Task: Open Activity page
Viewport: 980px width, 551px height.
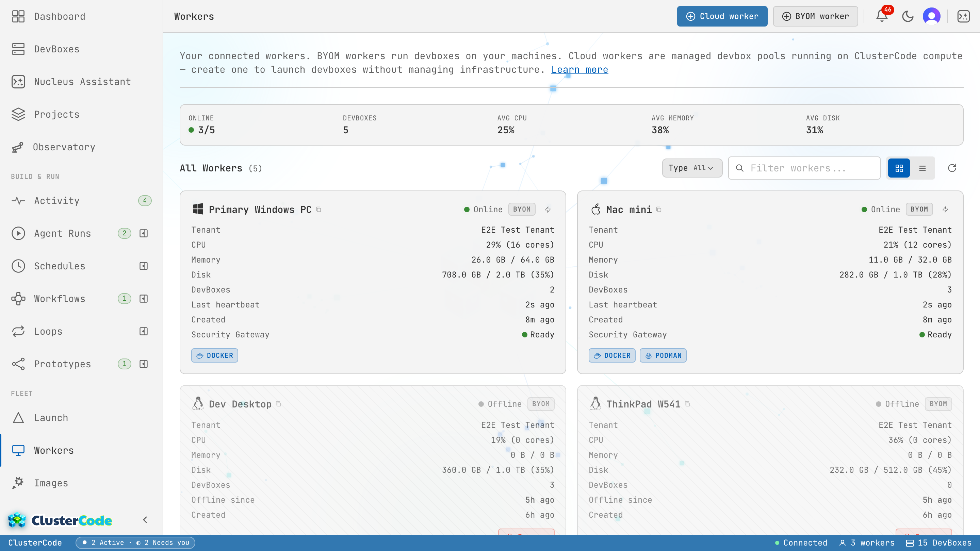Action: coord(81,201)
